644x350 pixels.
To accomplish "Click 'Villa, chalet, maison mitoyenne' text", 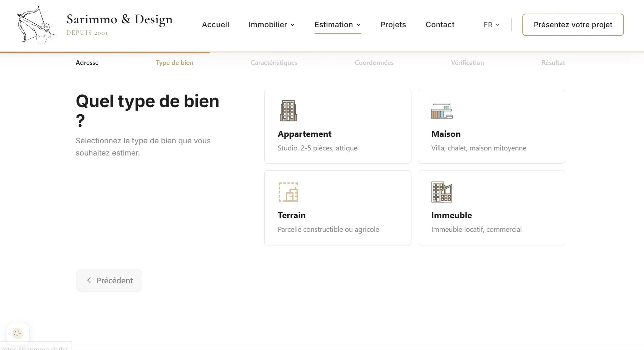I will point(479,148).
